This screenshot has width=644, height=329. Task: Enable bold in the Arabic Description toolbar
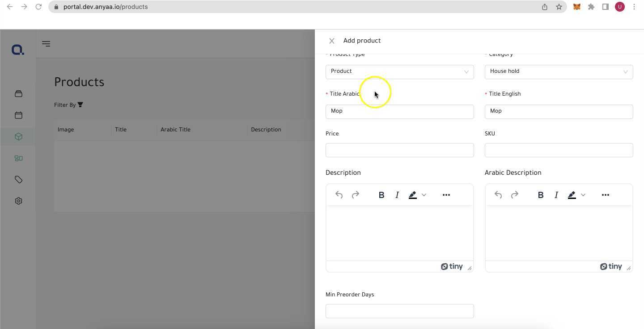point(540,194)
